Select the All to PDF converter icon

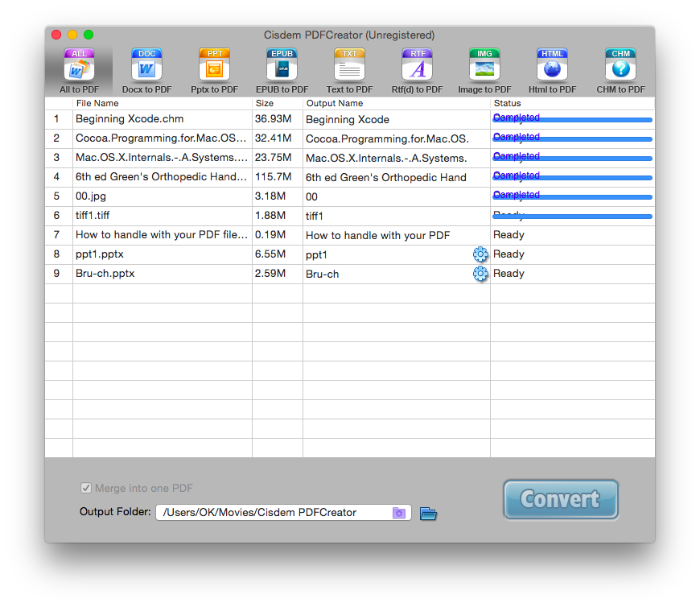(x=79, y=71)
